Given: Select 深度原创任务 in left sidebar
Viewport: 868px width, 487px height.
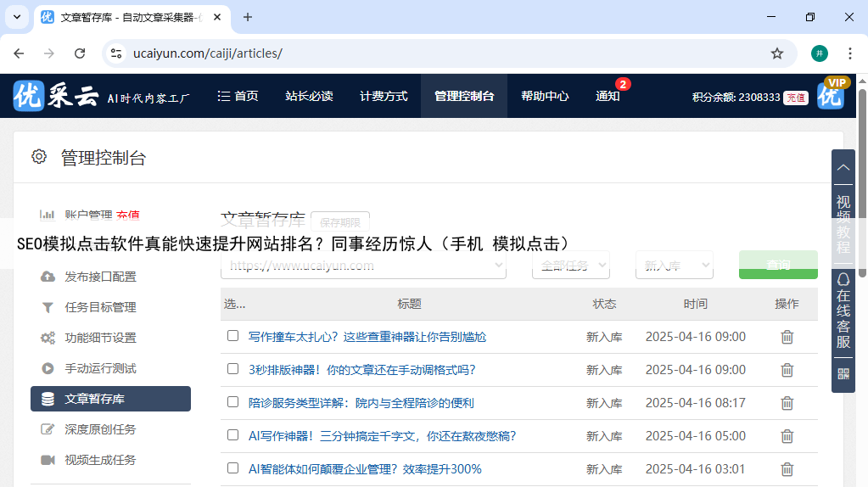Looking at the screenshot, I should pos(100,429).
